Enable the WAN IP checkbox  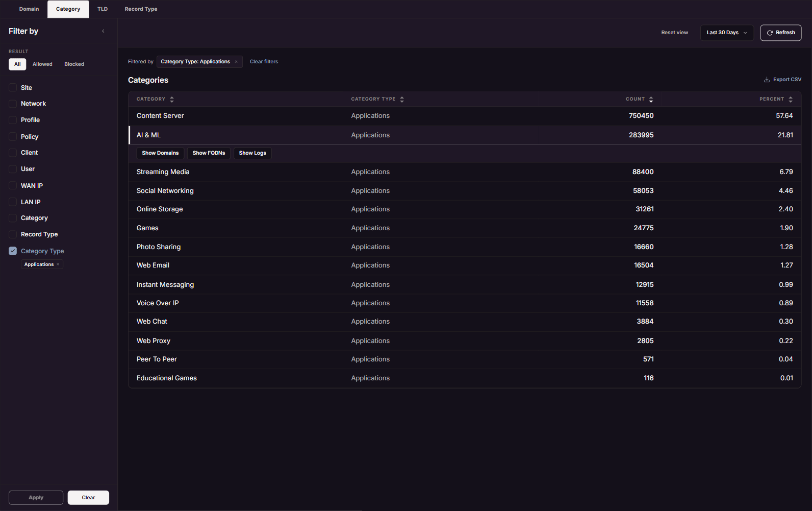13,185
